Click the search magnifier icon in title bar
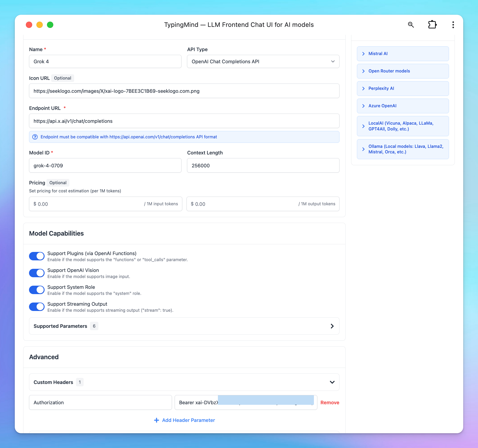This screenshot has height=448, width=478. [411, 25]
